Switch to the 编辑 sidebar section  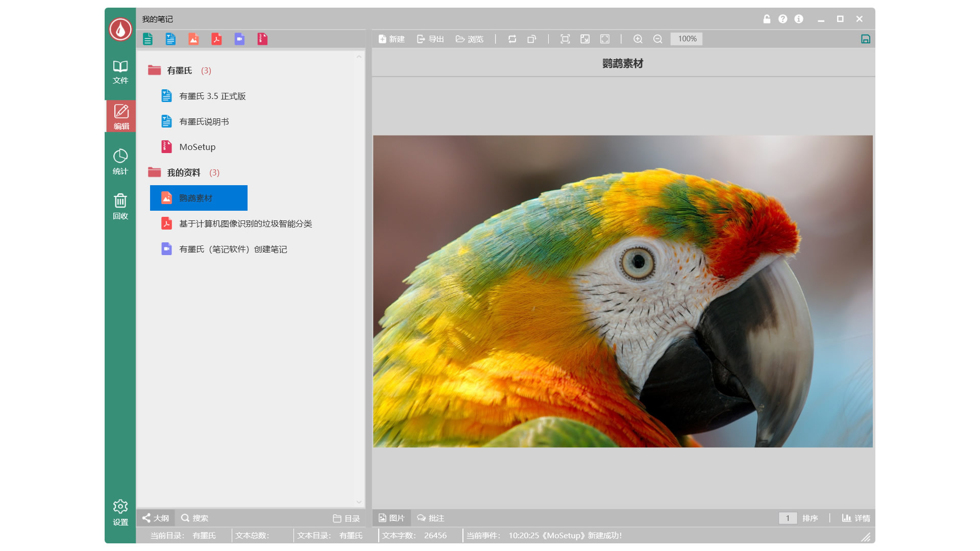click(121, 117)
